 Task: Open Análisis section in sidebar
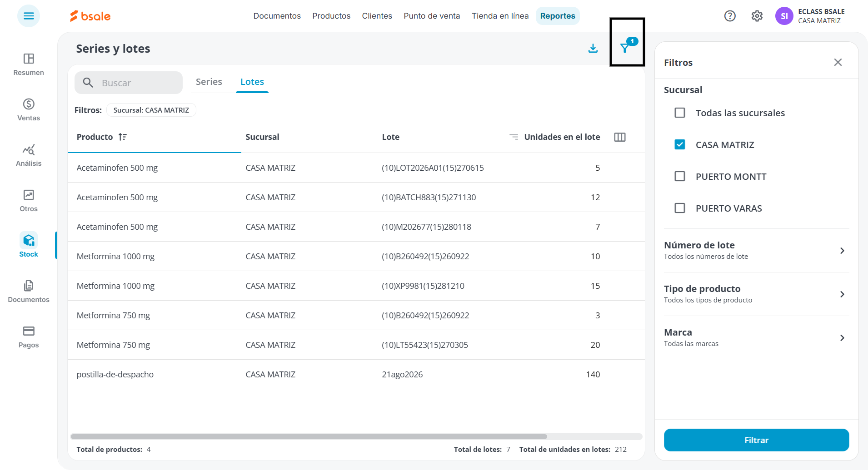coord(29,155)
